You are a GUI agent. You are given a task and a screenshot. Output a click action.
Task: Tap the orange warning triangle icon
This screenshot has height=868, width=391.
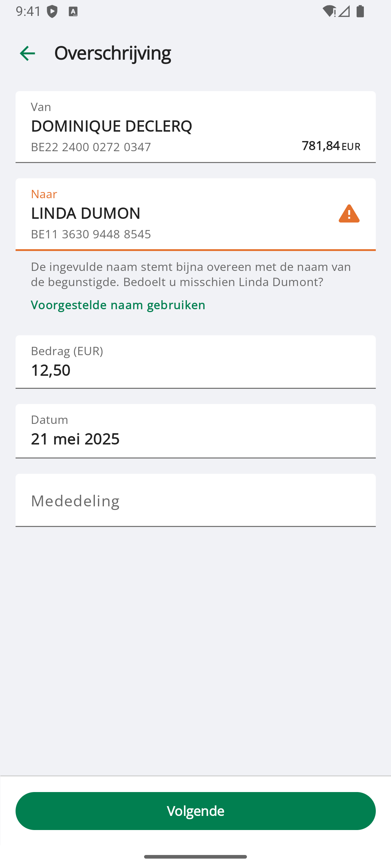click(x=349, y=214)
